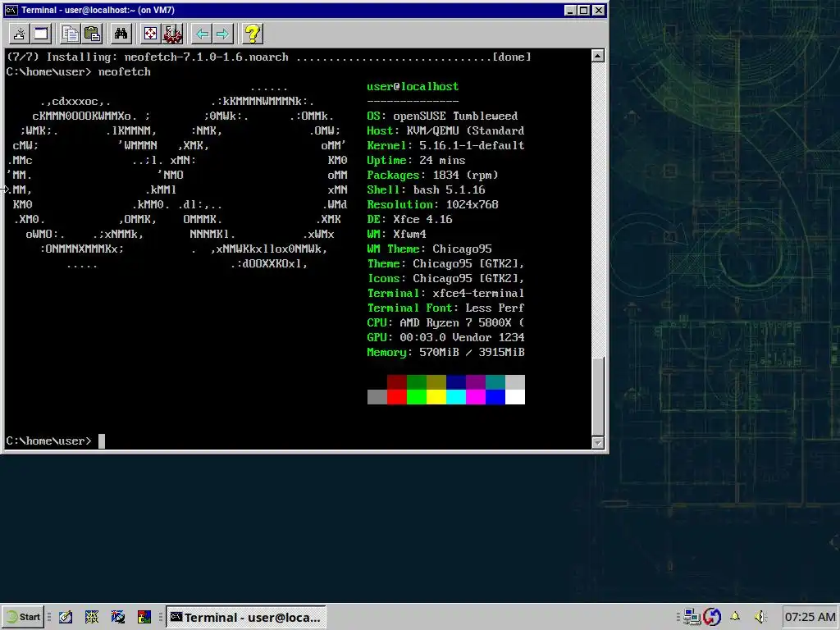840x630 pixels.
Task: Go to next tab with right arrow
Action: 223,34
